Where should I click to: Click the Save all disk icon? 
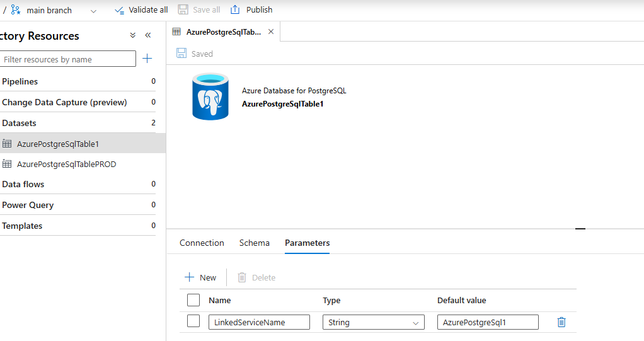pos(183,9)
